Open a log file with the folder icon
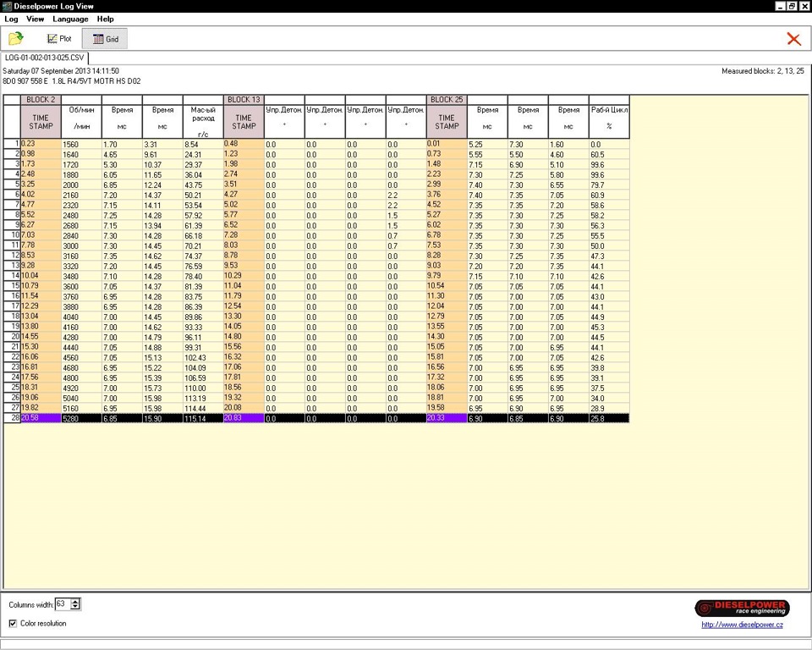Viewport: 812px width, 650px height. click(x=16, y=38)
